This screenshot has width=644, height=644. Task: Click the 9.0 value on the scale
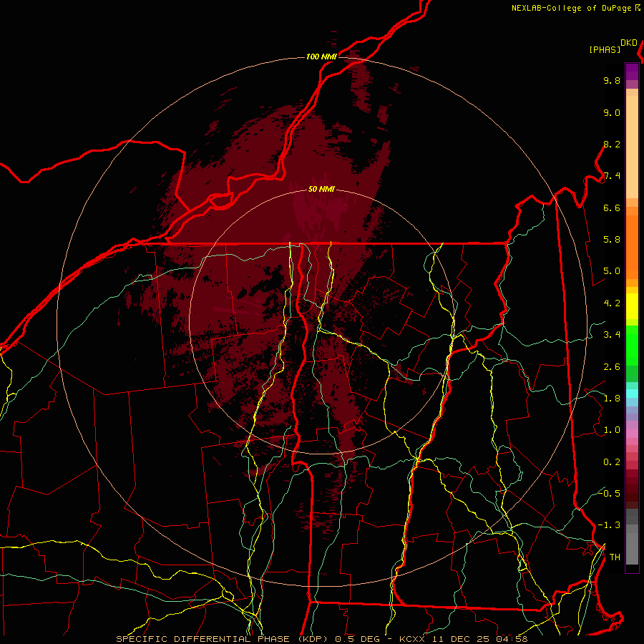(x=612, y=112)
